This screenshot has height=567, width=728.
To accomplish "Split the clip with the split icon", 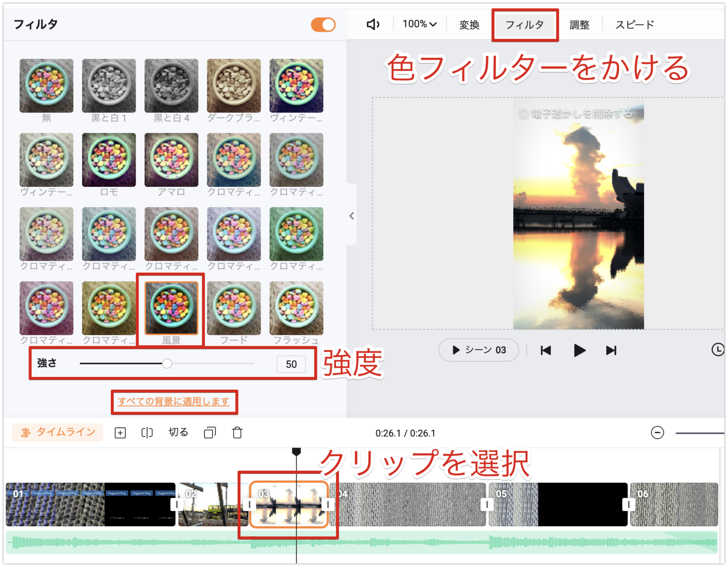I will click(147, 432).
